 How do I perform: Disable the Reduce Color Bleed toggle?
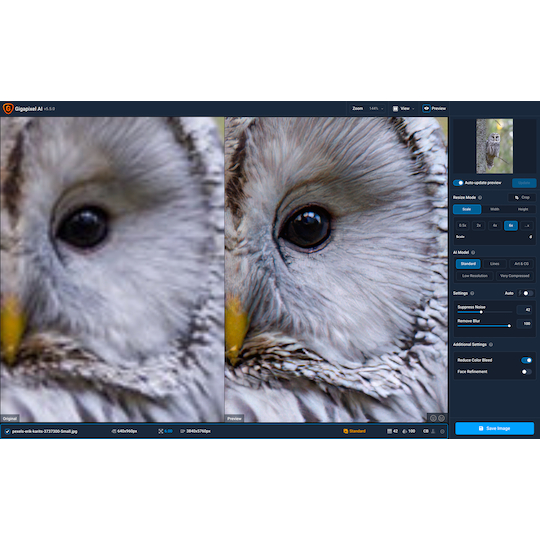[527, 360]
